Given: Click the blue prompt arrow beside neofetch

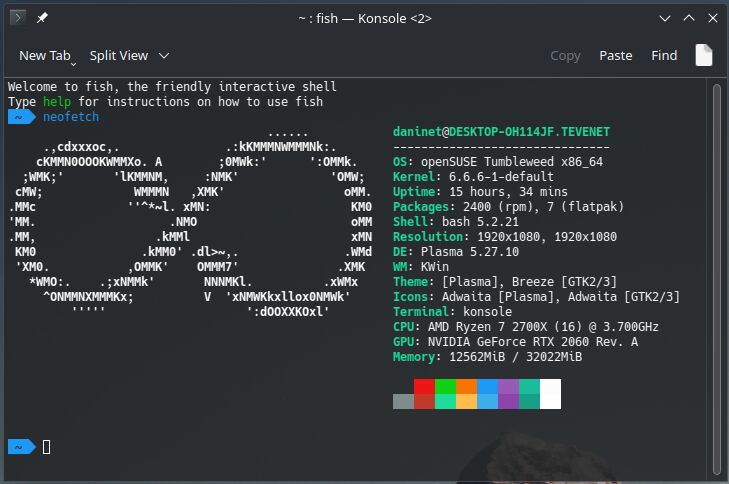Looking at the screenshot, I should [x=21, y=117].
